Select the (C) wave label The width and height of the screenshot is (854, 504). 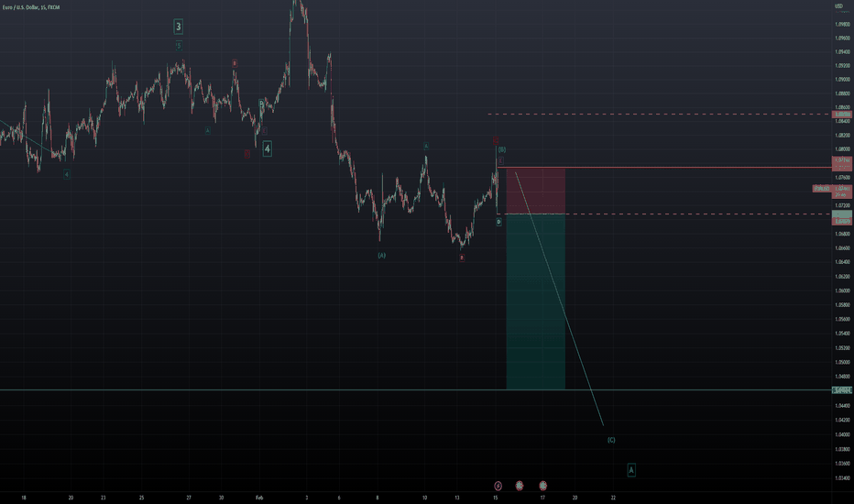tap(611, 440)
